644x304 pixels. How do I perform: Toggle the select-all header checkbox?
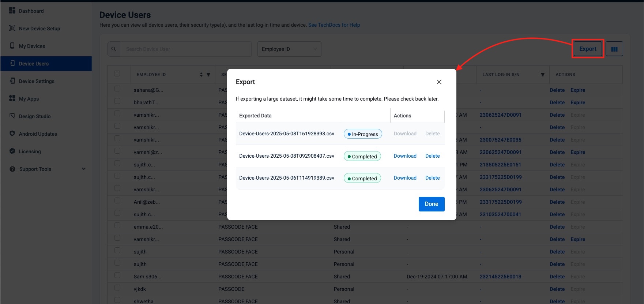point(117,74)
